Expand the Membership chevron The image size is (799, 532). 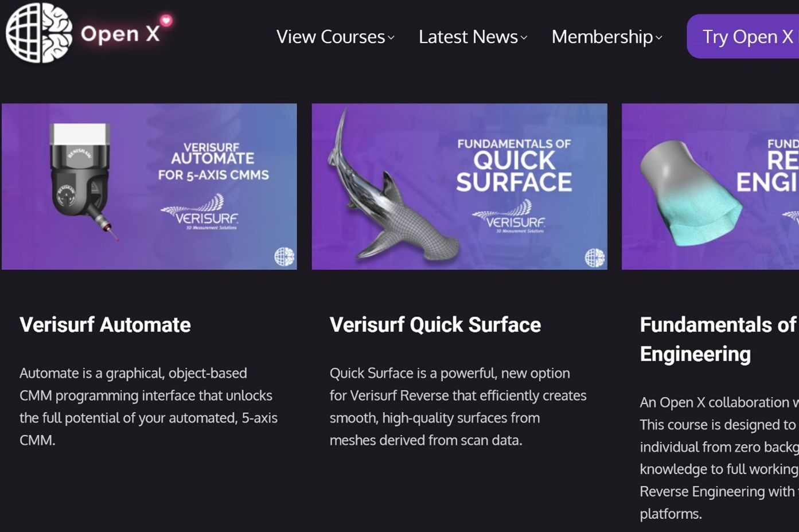pos(659,38)
